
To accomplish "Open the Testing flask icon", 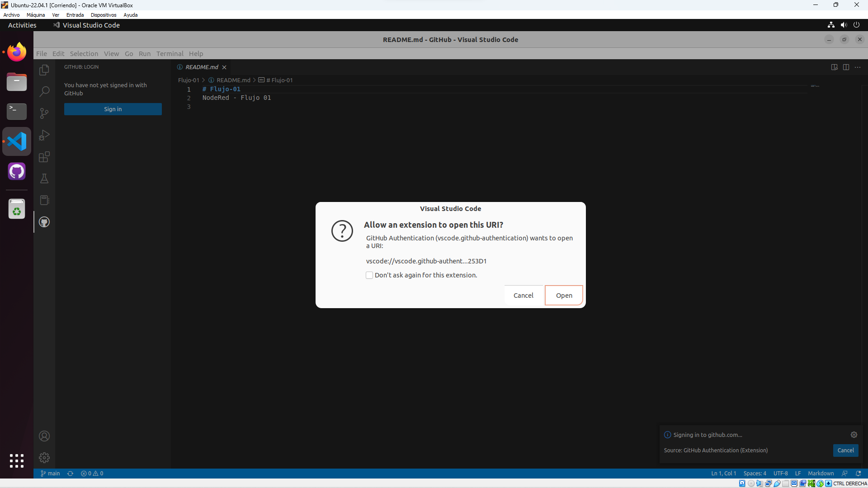I will (44, 178).
